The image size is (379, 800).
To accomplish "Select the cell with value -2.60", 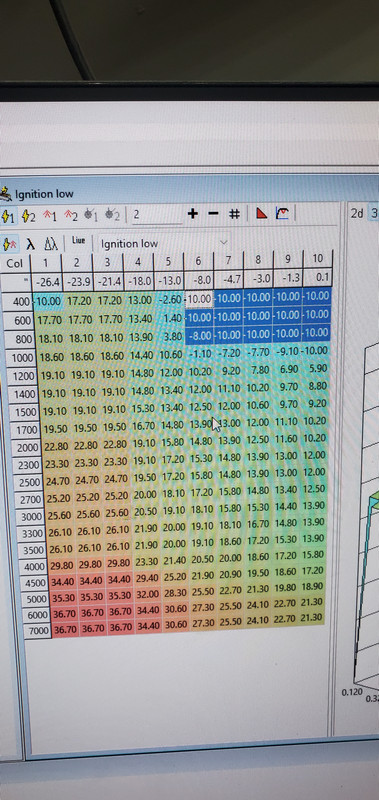I will pos(171,299).
